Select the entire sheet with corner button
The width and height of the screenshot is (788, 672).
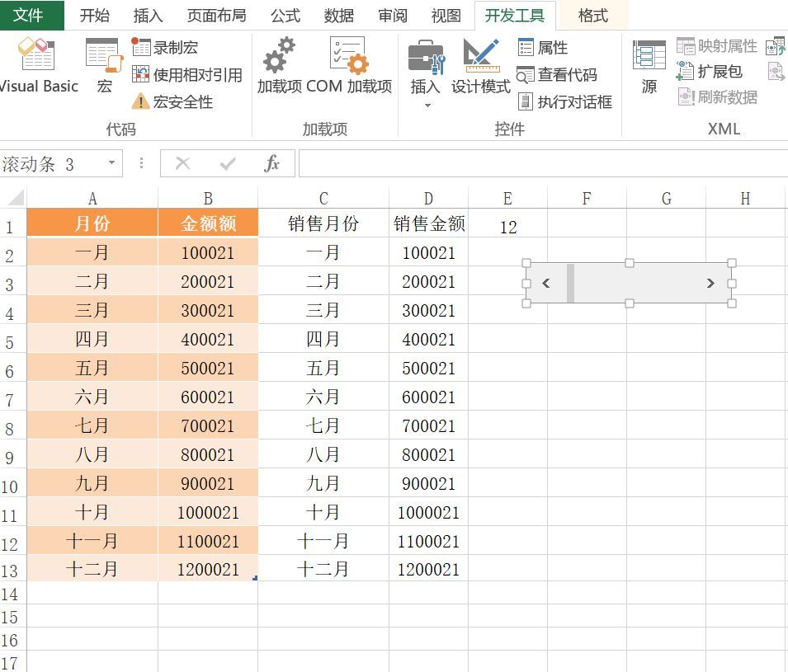pos(13,197)
